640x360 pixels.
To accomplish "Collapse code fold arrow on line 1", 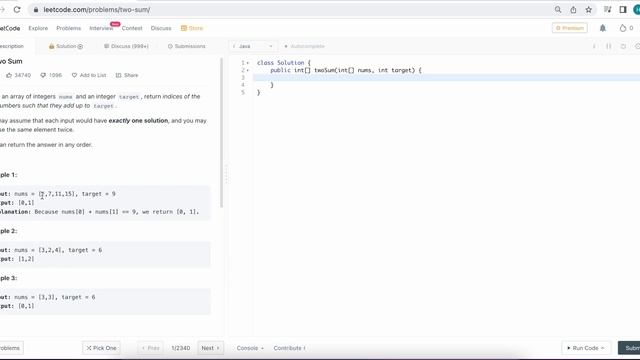I will pyautogui.click(x=248, y=63).
